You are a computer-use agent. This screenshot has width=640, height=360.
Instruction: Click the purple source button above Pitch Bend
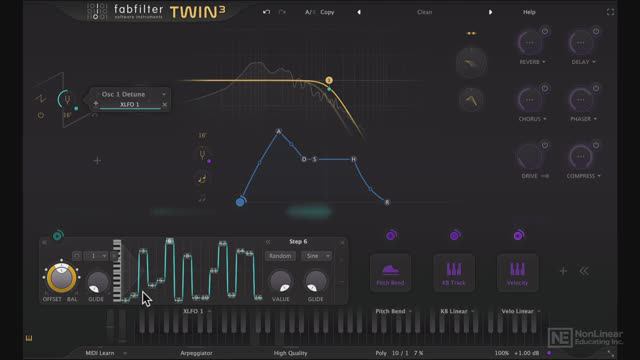[x=391, y=235]
